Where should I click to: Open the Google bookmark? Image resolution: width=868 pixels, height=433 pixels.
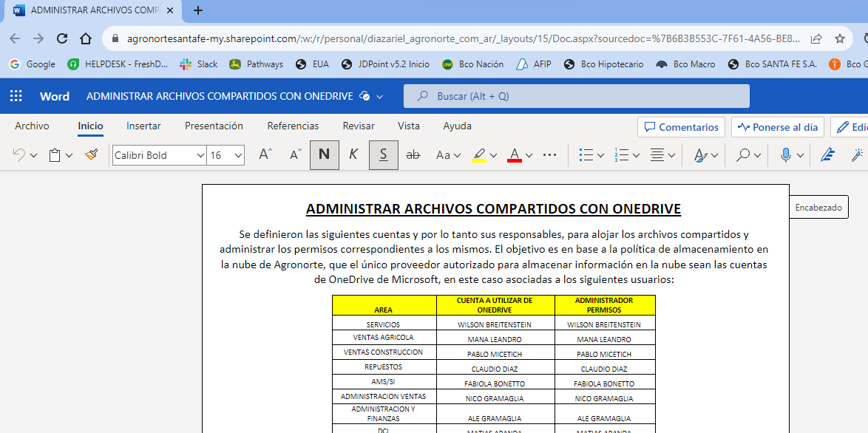pos(33,64)
